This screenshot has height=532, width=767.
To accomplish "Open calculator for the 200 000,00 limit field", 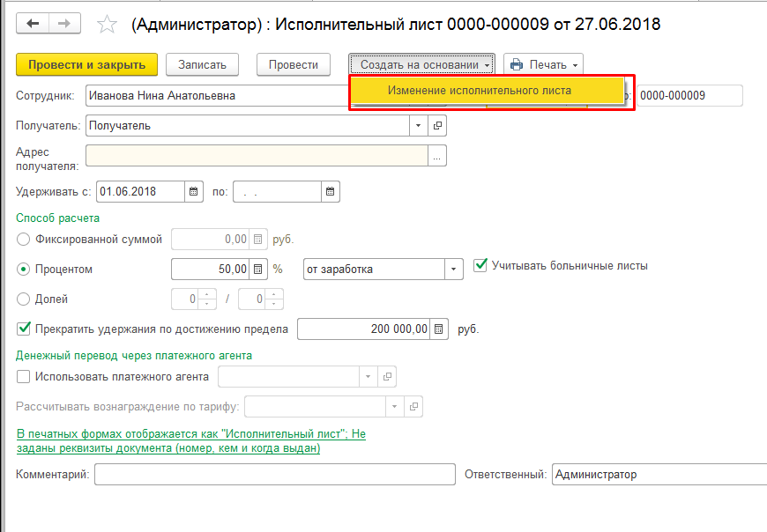I will tap(440, 329).
